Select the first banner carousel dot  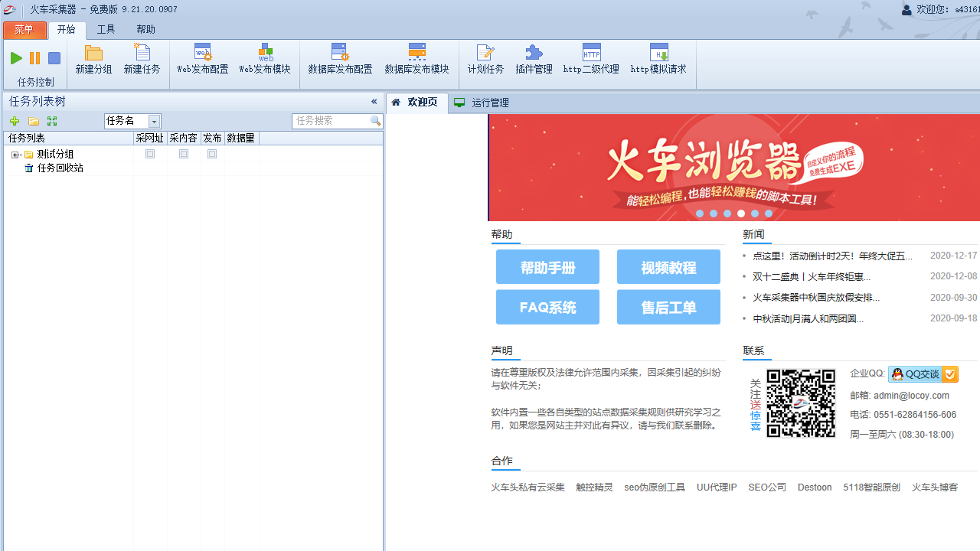(700, 214)
